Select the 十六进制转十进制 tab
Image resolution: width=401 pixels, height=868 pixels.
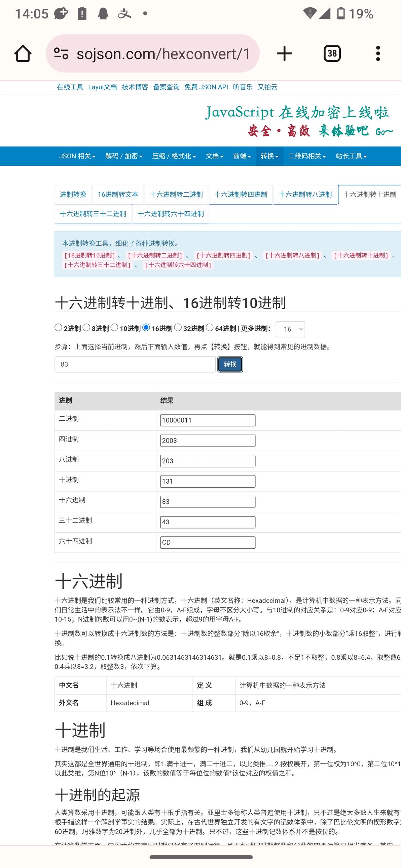[x=370, y=195]
